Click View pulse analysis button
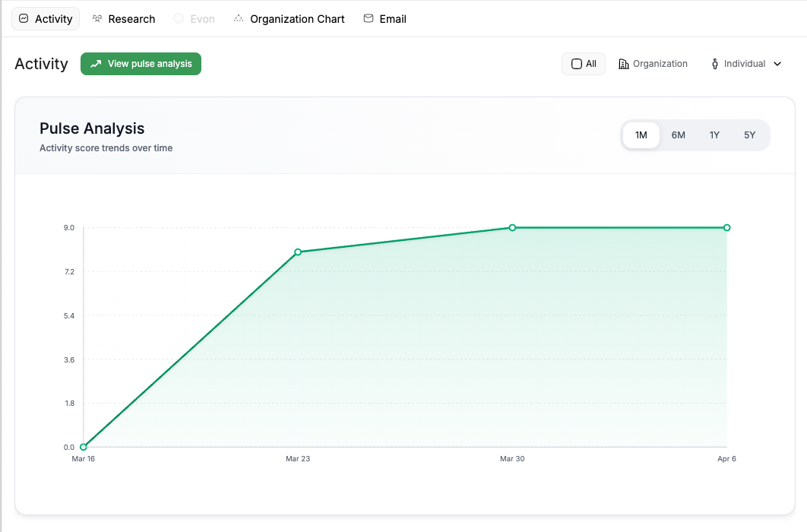Image resolution: width=807 pixels, height=532 pixels. [x=141, y=64]
